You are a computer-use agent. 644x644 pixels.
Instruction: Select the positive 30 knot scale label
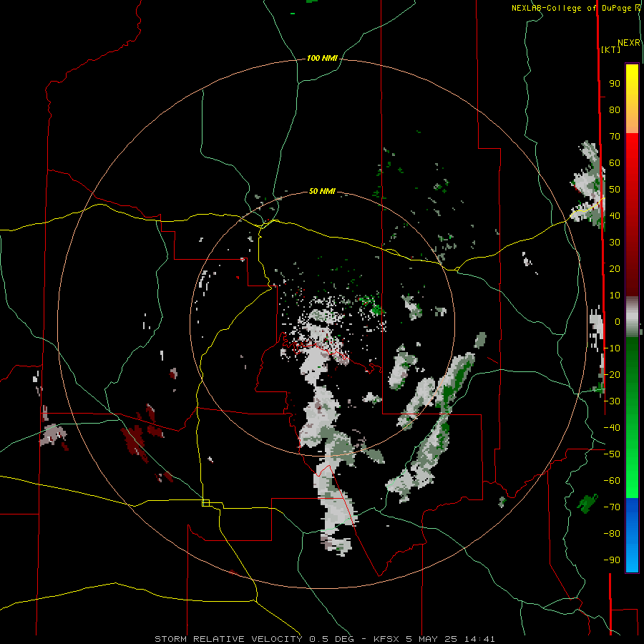(615, 243)
